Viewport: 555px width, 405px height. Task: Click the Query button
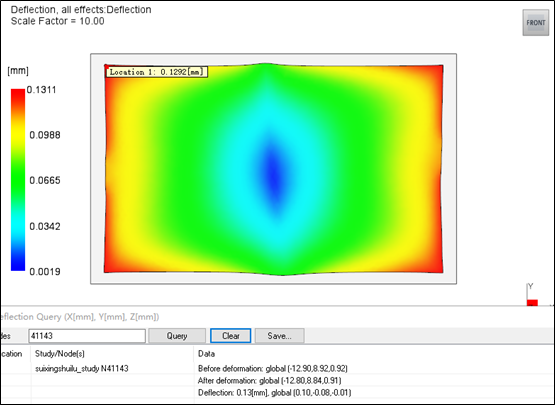pyautogui.click(x=177, y=336)
